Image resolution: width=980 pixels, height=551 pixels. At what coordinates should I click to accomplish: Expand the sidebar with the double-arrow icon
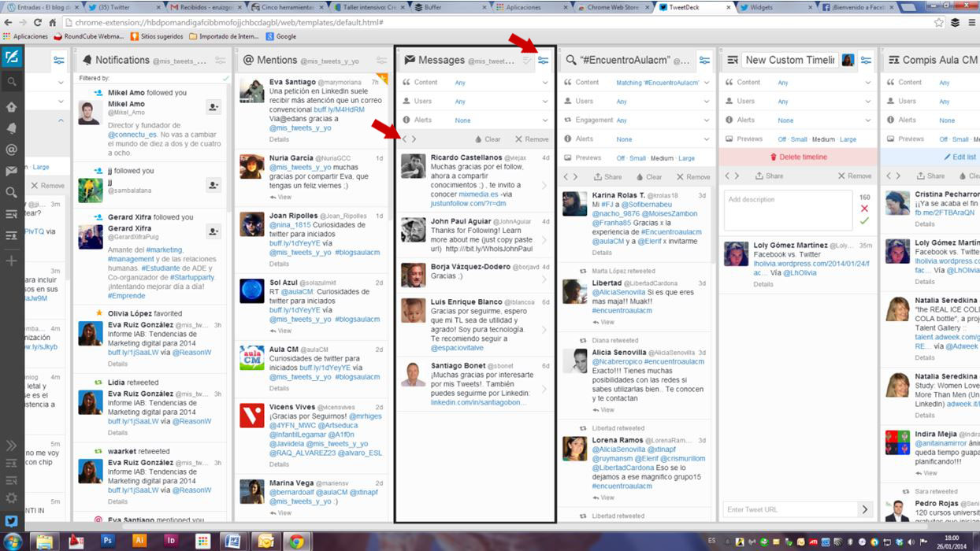12,446
